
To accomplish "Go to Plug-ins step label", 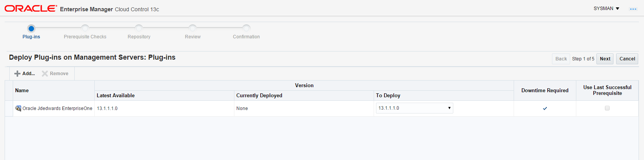I will click(31, 37).
